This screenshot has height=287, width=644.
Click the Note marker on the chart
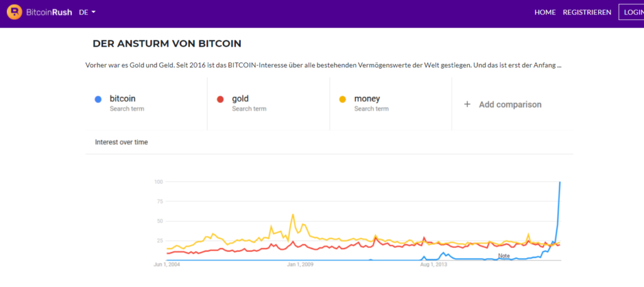pyautogui.click(x=504, y=256)
